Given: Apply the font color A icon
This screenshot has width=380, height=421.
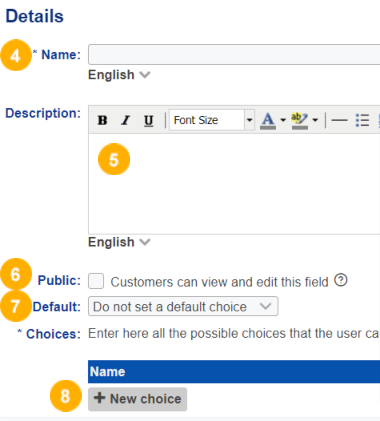Looking at the screenshot, I should point(268,120).
